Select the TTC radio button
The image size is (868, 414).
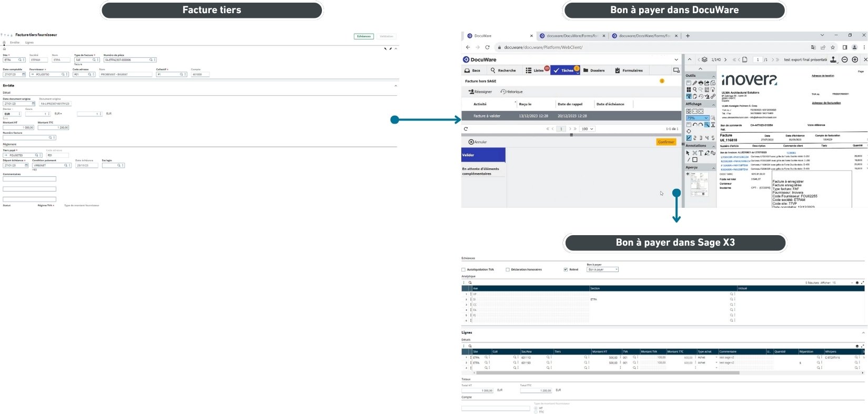536,412
